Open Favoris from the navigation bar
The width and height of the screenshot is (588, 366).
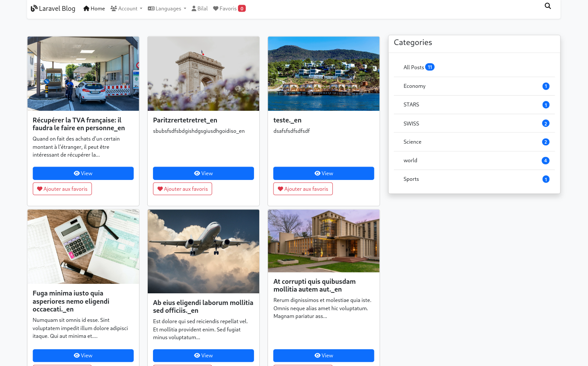229,8
